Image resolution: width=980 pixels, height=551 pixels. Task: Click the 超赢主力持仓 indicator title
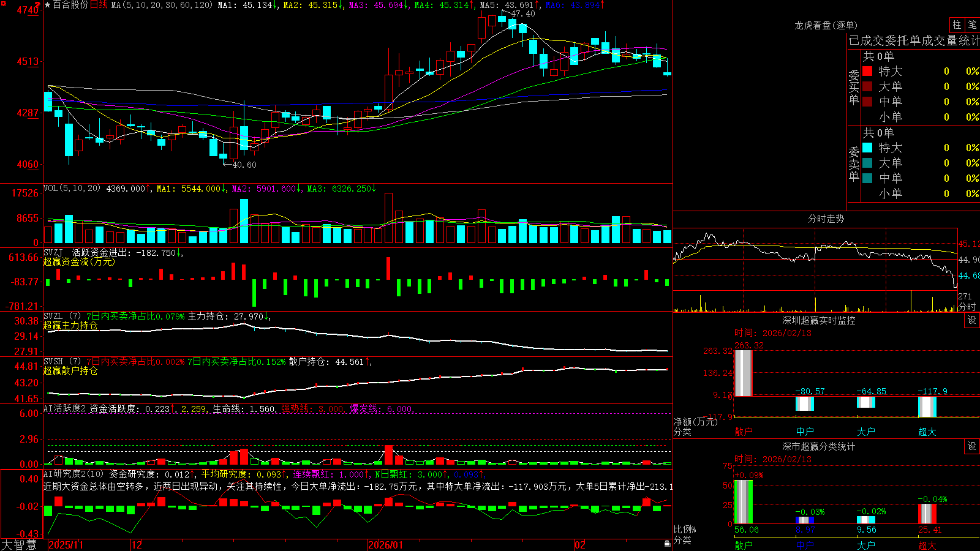[70, 325]
